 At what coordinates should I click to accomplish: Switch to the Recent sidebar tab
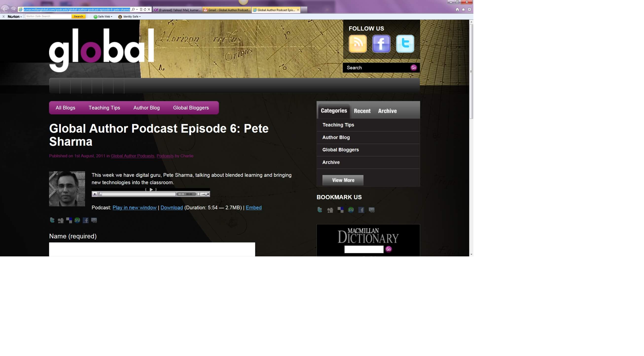pos(362,111)
